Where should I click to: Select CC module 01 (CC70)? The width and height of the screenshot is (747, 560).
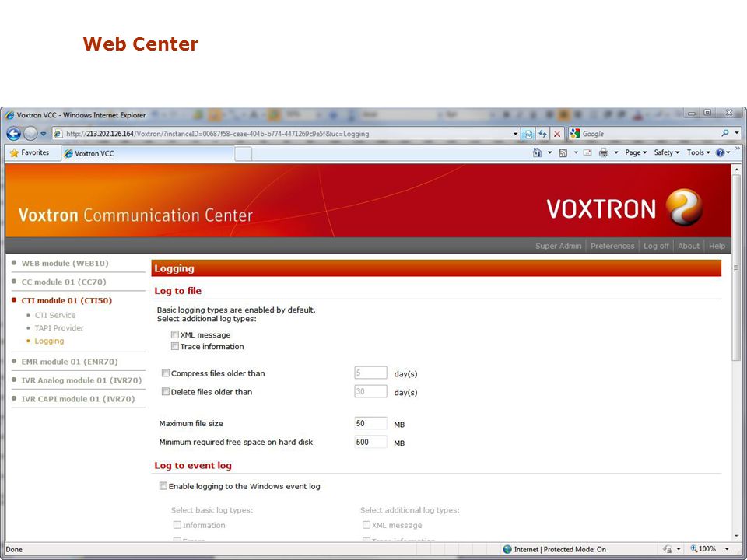pos(64,282)
